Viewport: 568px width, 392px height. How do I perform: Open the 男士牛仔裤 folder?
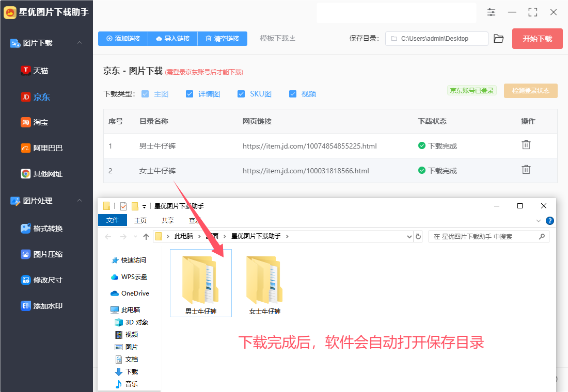point(201,283)
